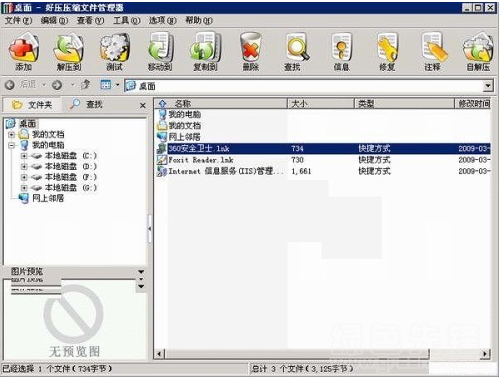Expand 本地磁盘 (G:) tree node
This screenshot has width=499, height=379.
(x=24, y=188)
